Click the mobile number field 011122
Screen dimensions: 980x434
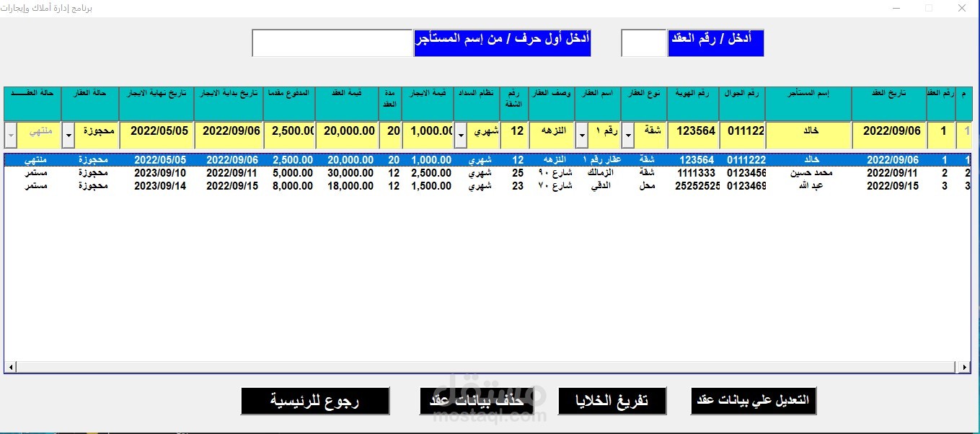pos(742,134)
